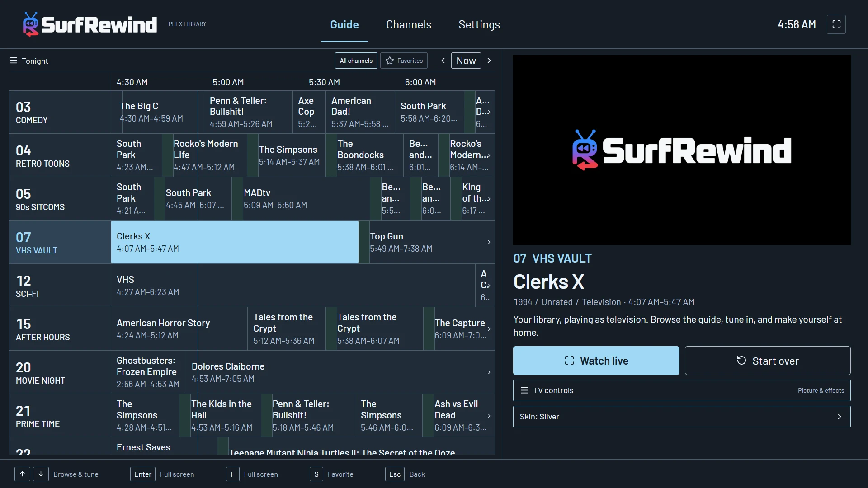Select South Park 4:45 AM on 90s SITCOMS

198,199
